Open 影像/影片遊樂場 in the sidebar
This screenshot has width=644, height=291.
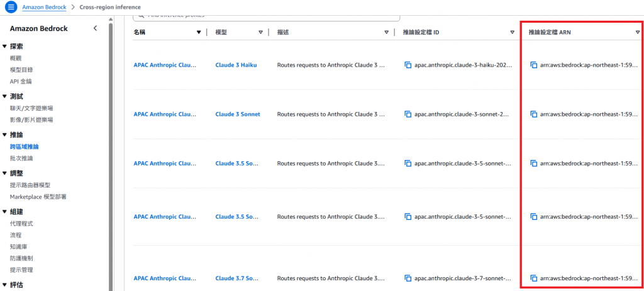[31, 120]
